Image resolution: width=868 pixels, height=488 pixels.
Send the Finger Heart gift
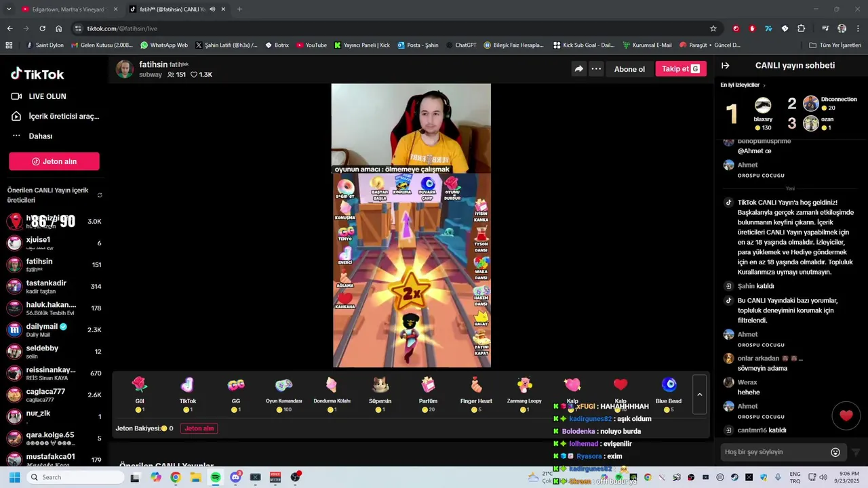coord(476,394)
